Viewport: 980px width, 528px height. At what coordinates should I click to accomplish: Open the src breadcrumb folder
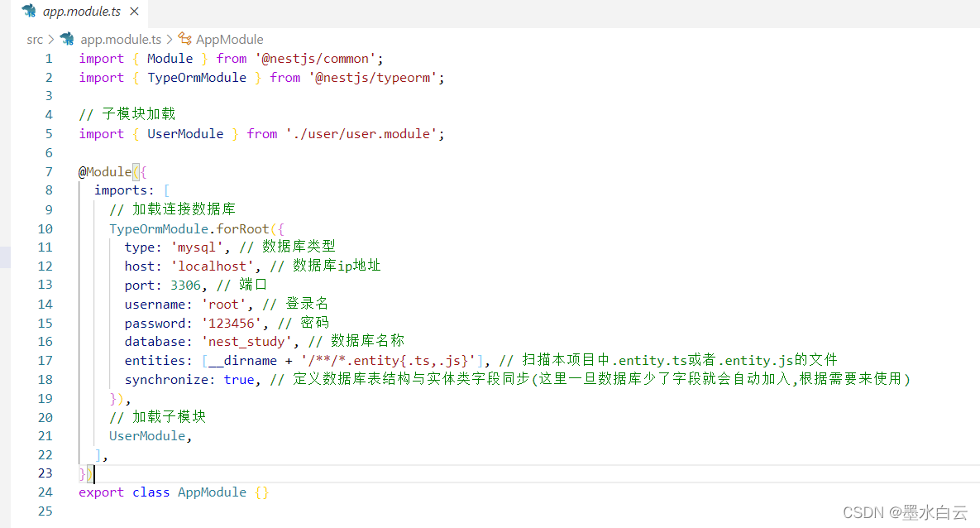(x=35, y=40)
